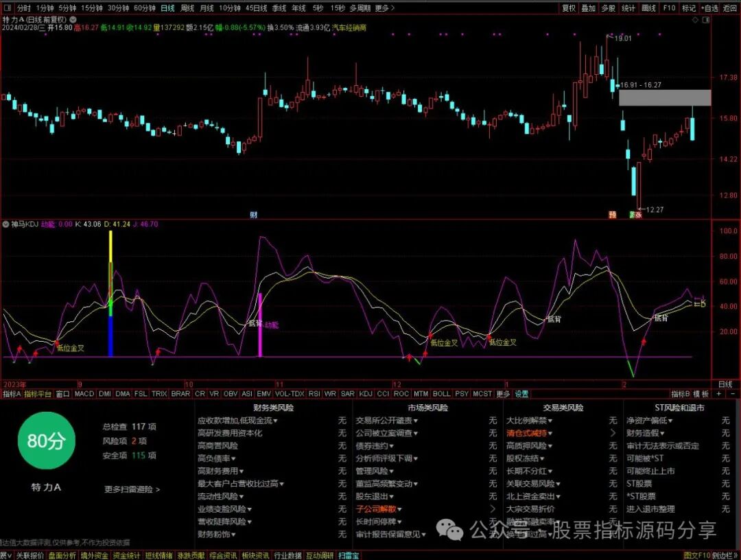Image resolution: width=741 pixels, height=560 pixels.
Task: Select the VOL-TDX indicator tab
Action: tap(290, 394)
